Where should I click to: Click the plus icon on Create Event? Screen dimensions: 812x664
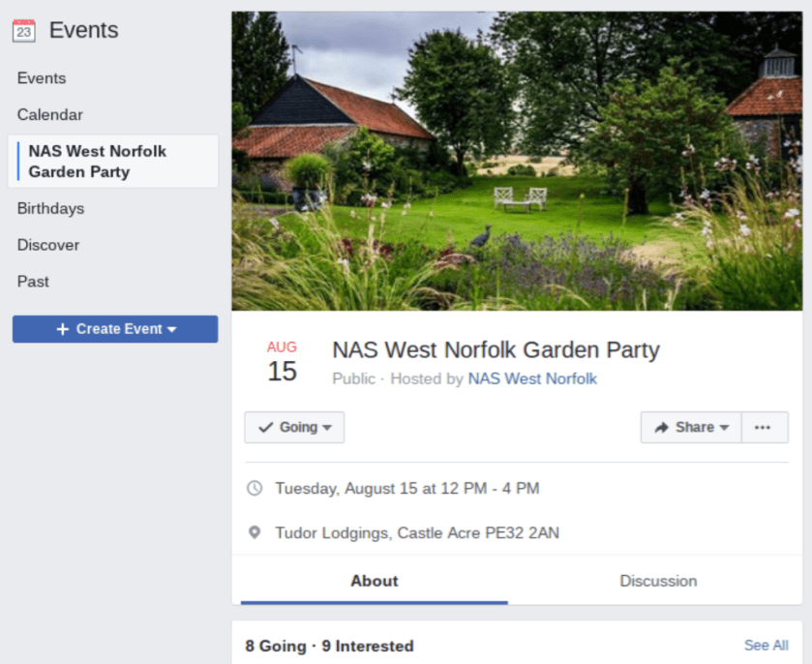tap(63, 329)
